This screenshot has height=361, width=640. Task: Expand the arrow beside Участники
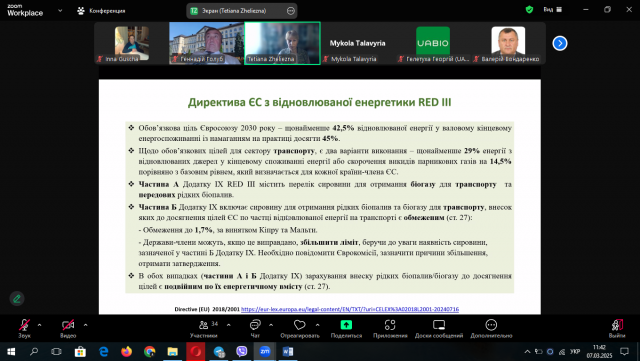[x=229, y=325]
